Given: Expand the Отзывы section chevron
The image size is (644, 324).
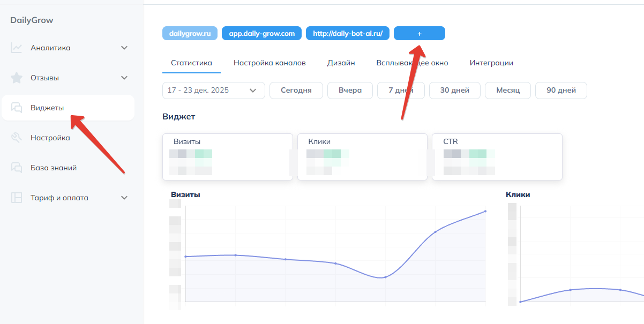Looking at the screenshot, I should point(124,78).
